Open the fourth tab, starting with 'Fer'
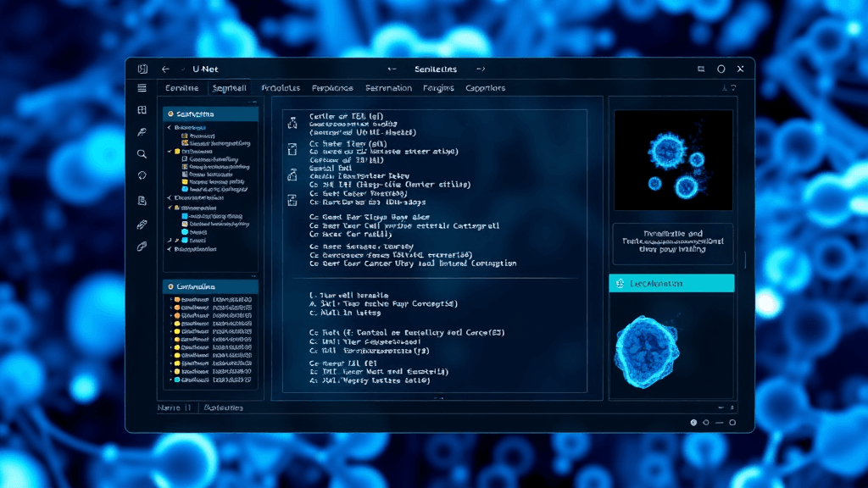 [x=332, y=88]
